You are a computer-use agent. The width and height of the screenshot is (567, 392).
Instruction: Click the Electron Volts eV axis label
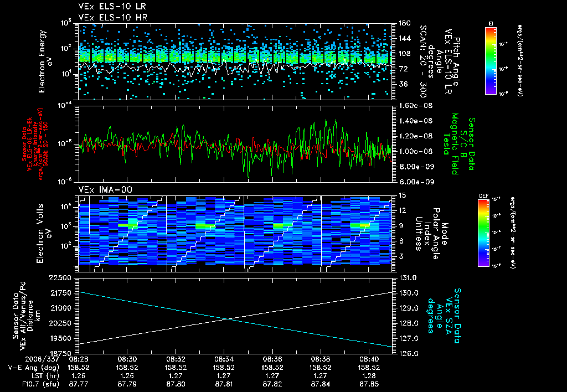pos(44,234)
